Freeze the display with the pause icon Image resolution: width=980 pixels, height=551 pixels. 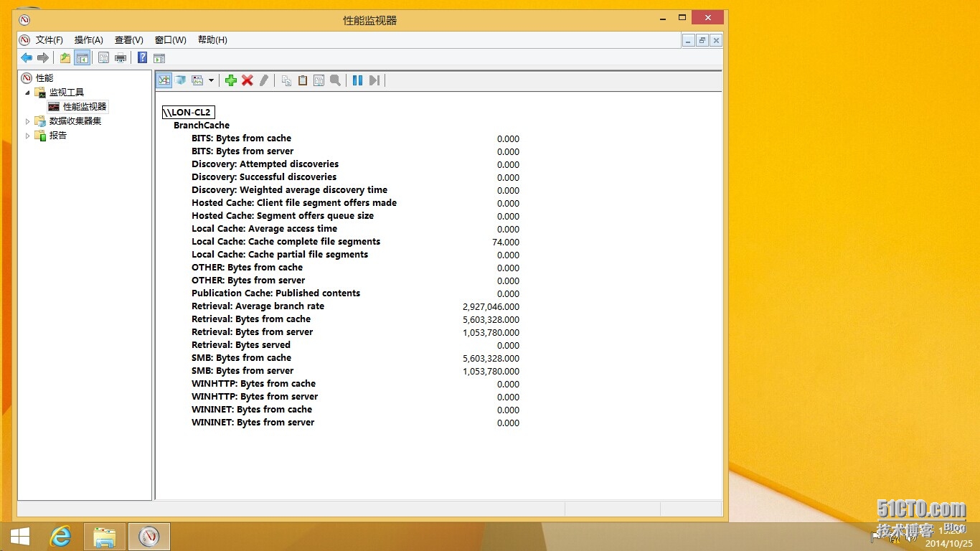click(357, 80)
